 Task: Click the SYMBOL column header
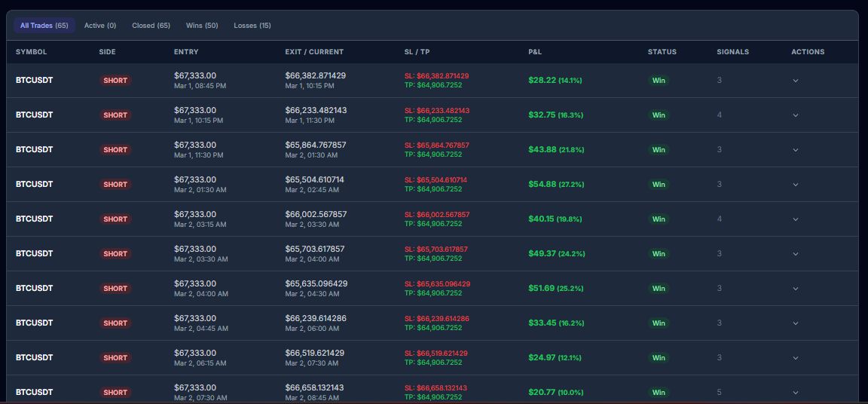31,52
